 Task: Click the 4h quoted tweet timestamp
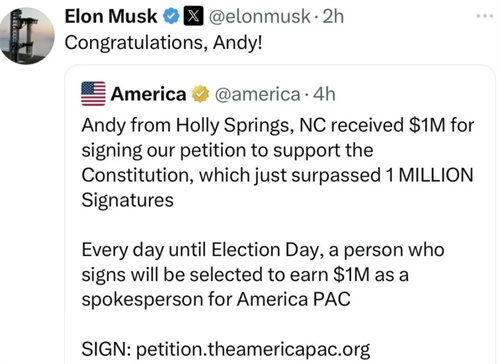click(x=324, y=94)
